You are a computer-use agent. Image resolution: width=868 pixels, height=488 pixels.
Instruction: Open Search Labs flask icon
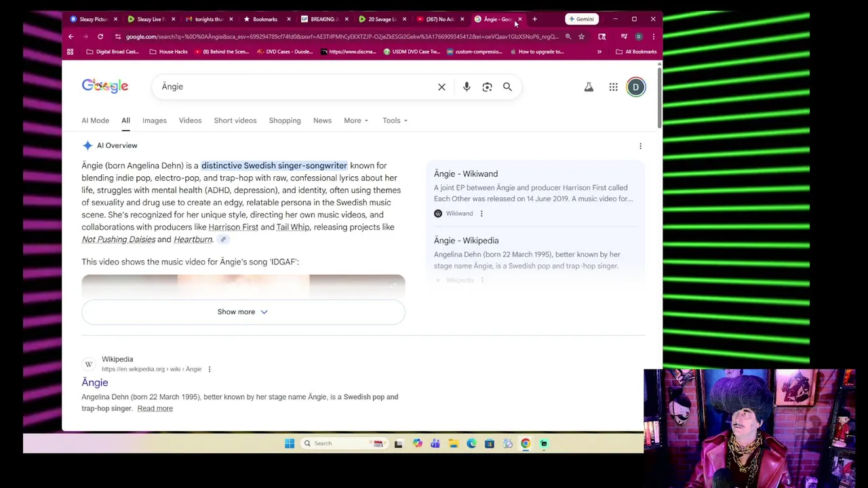click(x=589, y=87)
